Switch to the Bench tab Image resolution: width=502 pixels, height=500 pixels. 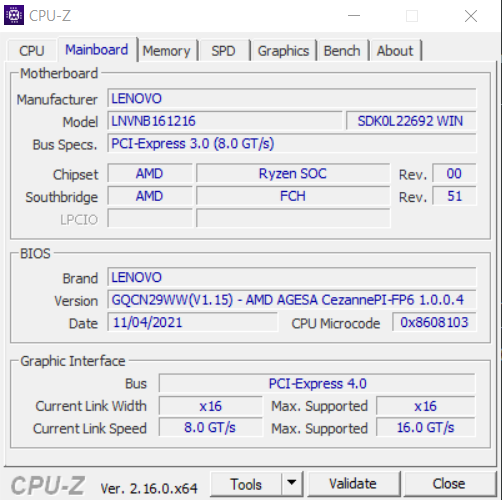click(x=342, y=51)
